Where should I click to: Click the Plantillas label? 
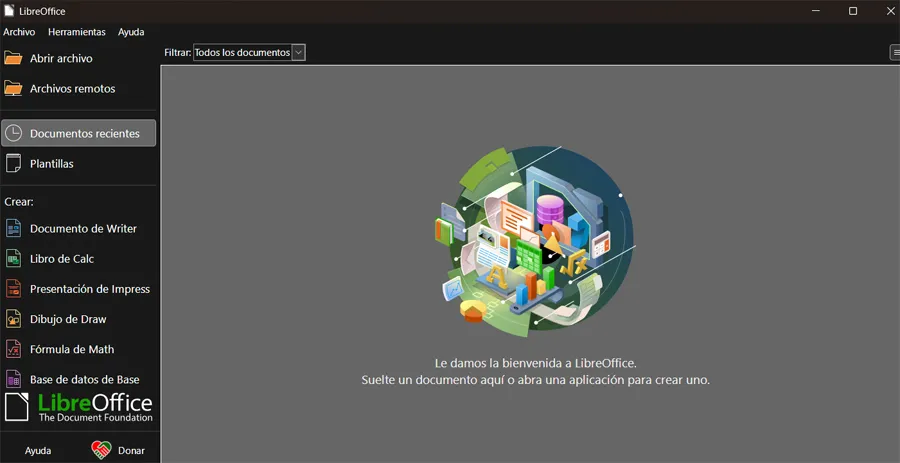(x=52, y=164)
